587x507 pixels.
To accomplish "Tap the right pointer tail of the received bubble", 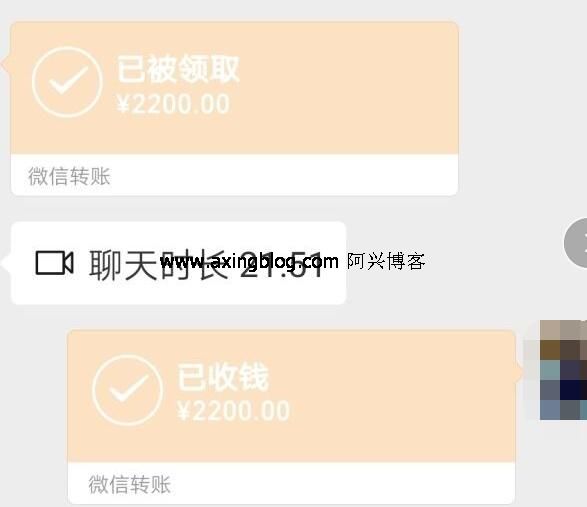I will coord(520,372).
